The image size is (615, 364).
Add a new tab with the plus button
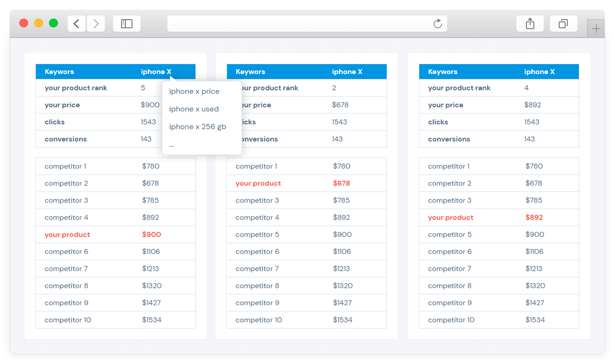[x=596, y=29]
